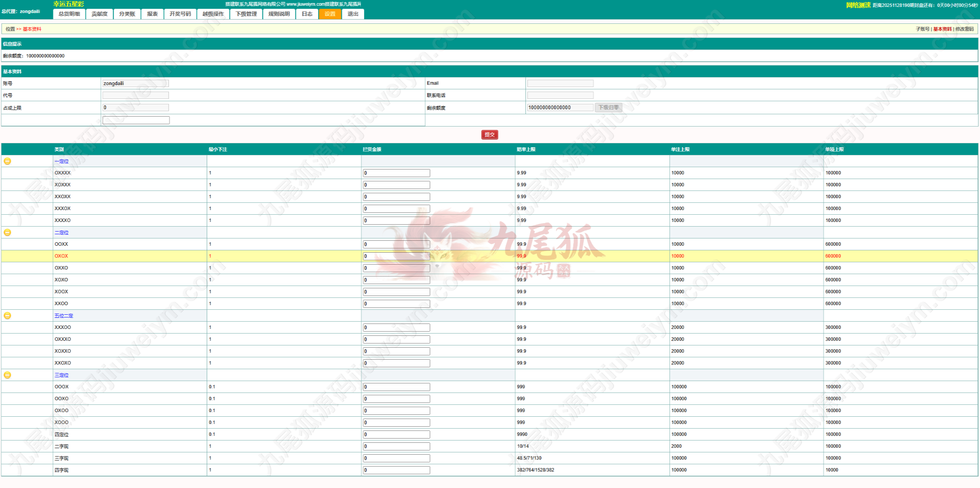Switch to the 报表 tab

[152, 14]
